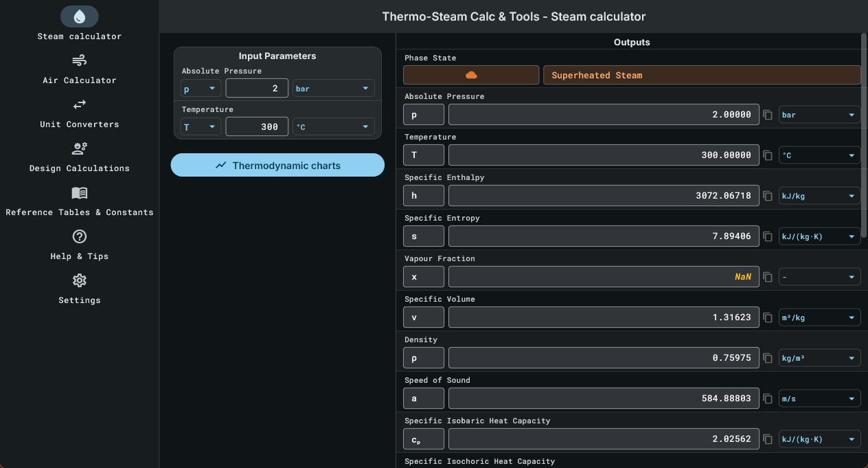Go to Reference Tables & Constants section
This screenshot has height=468, width=868.
80,212
